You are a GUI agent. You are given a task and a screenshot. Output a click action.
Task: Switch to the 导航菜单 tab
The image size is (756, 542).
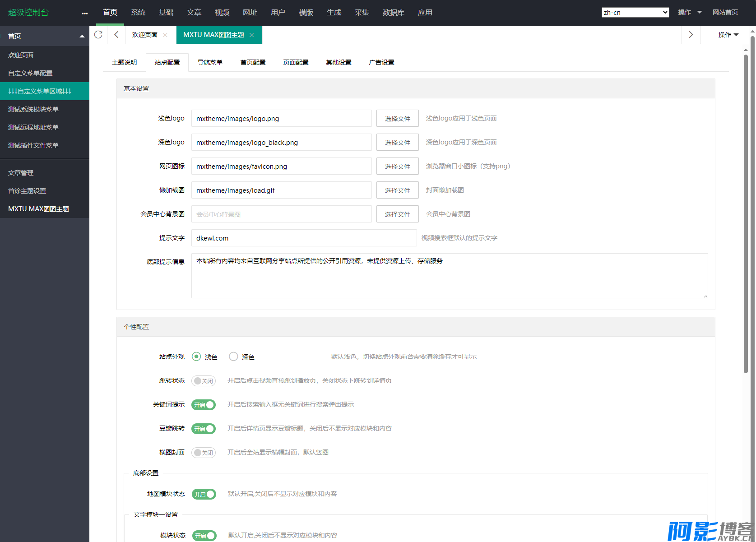[x=210, y=62]
